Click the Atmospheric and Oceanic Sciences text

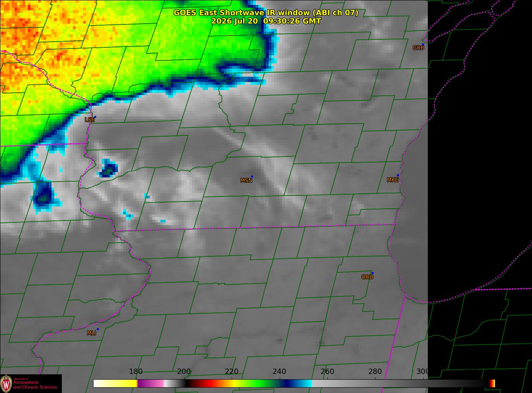click(x=35, y=385)
